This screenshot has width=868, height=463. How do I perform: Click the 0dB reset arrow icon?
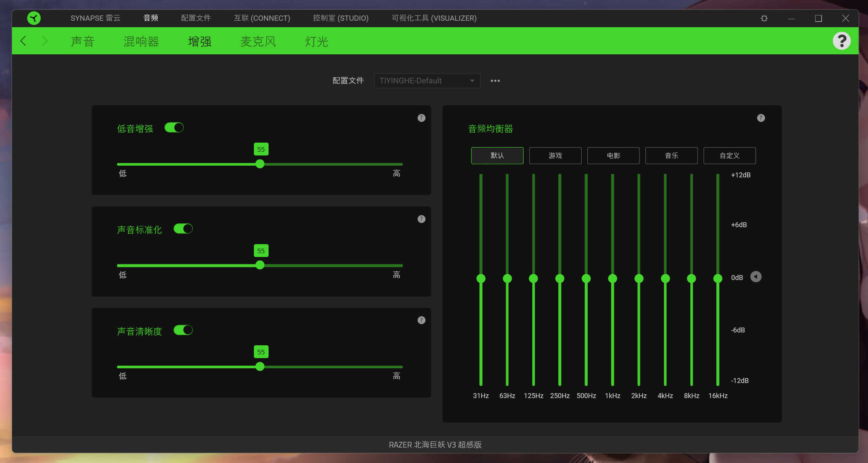click(756, 277)
